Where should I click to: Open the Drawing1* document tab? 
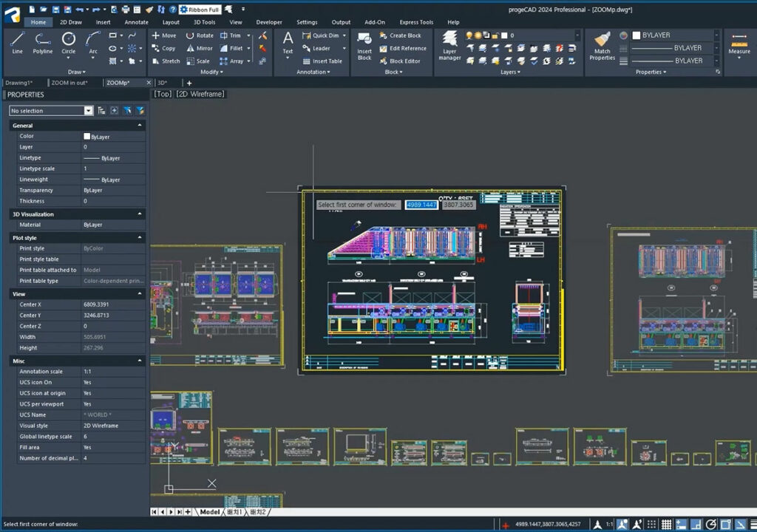(x=20, y=83)
